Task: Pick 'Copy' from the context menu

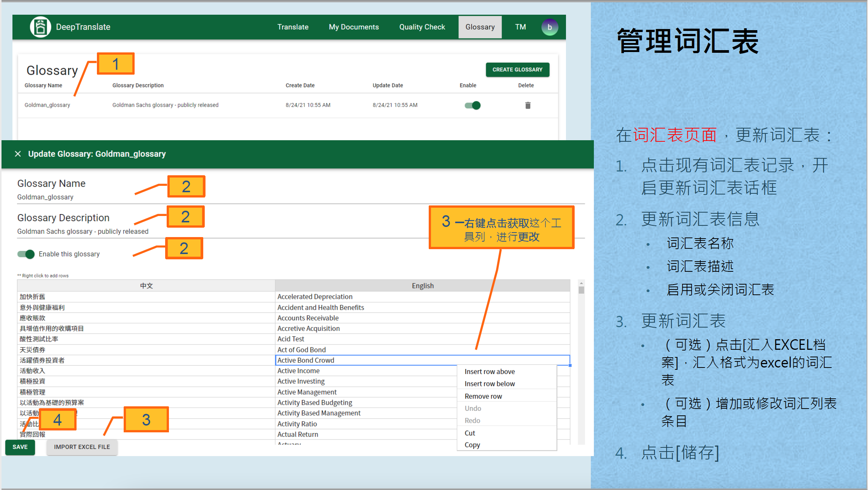Action: pos(472,445)
